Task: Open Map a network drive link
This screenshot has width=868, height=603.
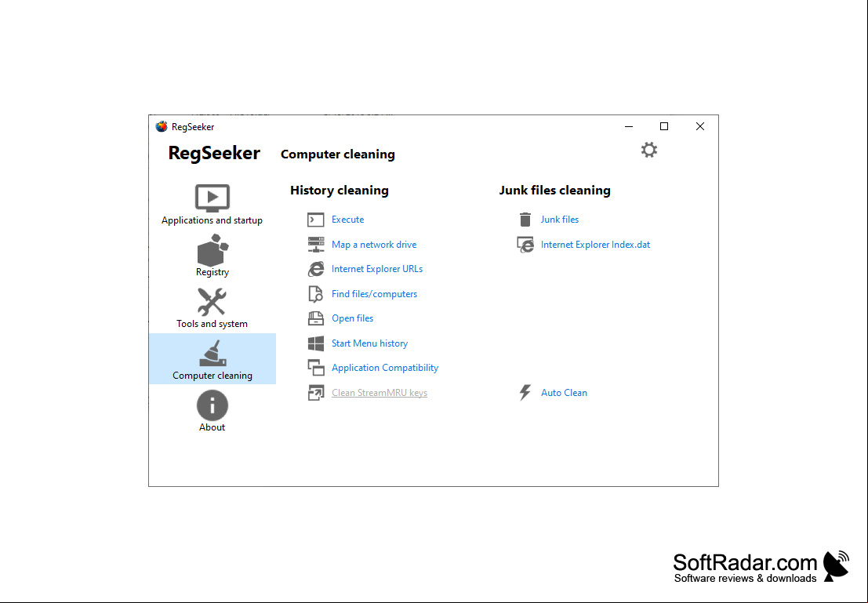Action: (x=374, y=244)
